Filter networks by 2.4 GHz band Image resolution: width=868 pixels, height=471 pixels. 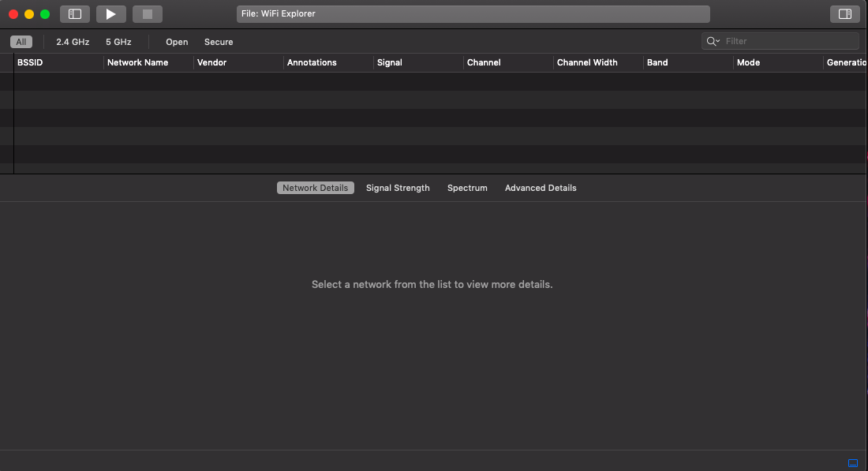(73, 42)
